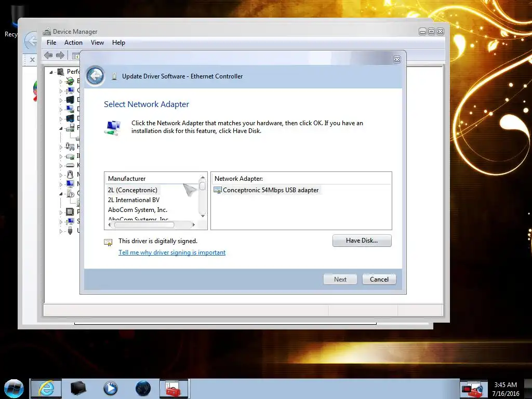Open the Help menu in Device Manager
The image size is (532, 399).
coord(119,43)
